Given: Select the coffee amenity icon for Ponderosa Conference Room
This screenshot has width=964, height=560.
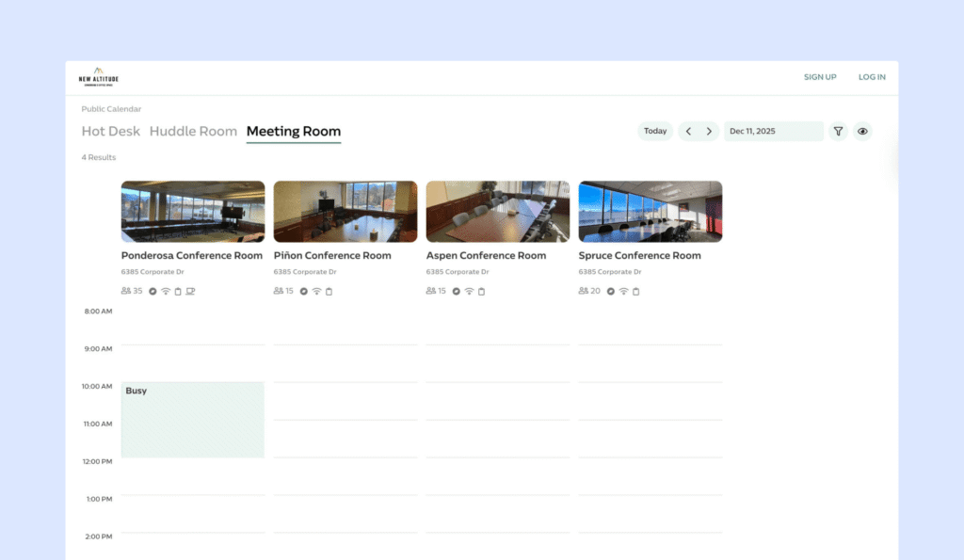Looking at the screenshot, I should tap(190, 291).
